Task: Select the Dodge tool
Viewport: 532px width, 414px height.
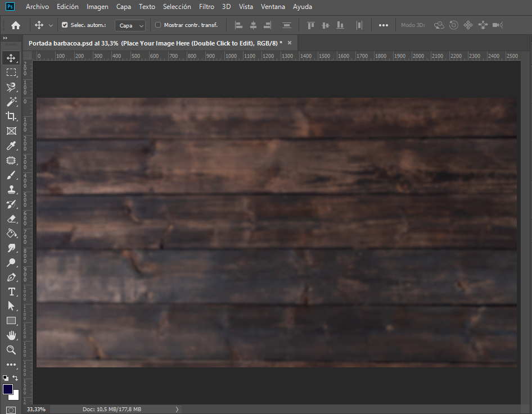Action: [x=11, y=262]
